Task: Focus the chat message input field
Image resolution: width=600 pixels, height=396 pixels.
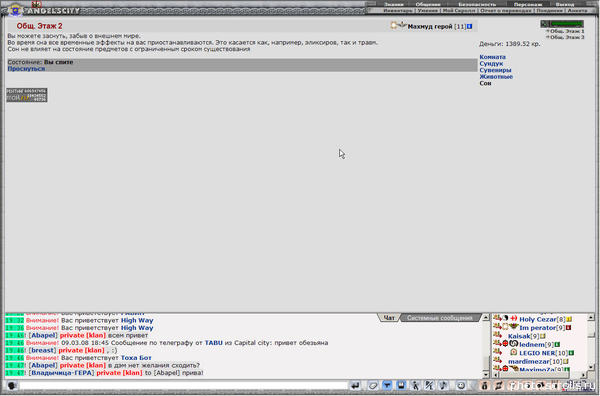Action: click(x=184, y=385)
